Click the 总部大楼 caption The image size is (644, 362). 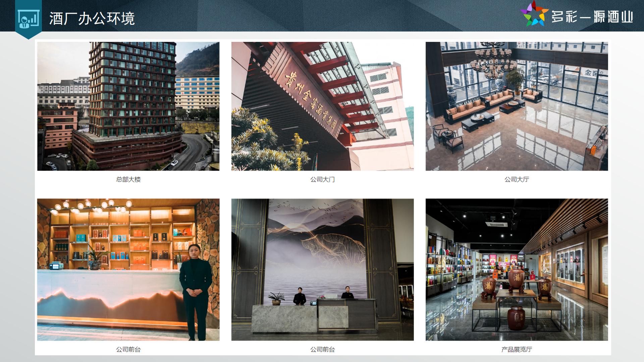128,179
